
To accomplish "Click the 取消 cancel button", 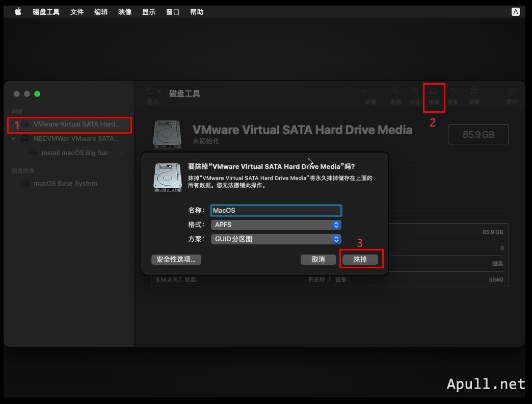I will point(318,259).
